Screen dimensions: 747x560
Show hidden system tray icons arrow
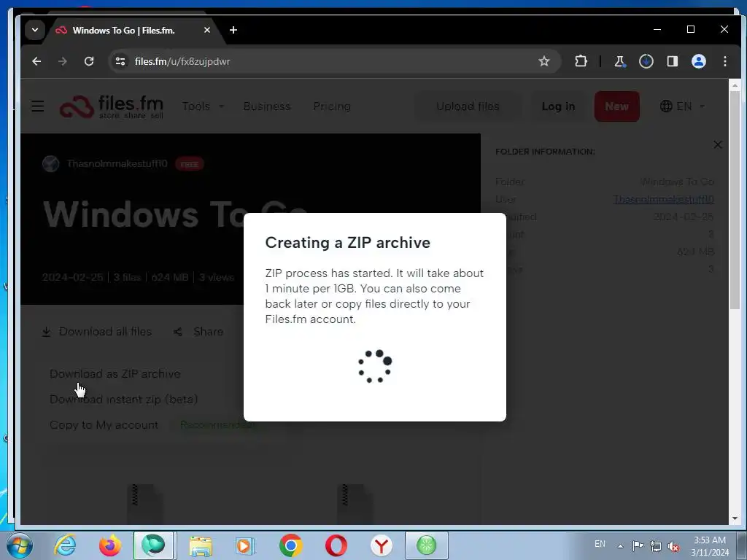[x=620, y=545]
